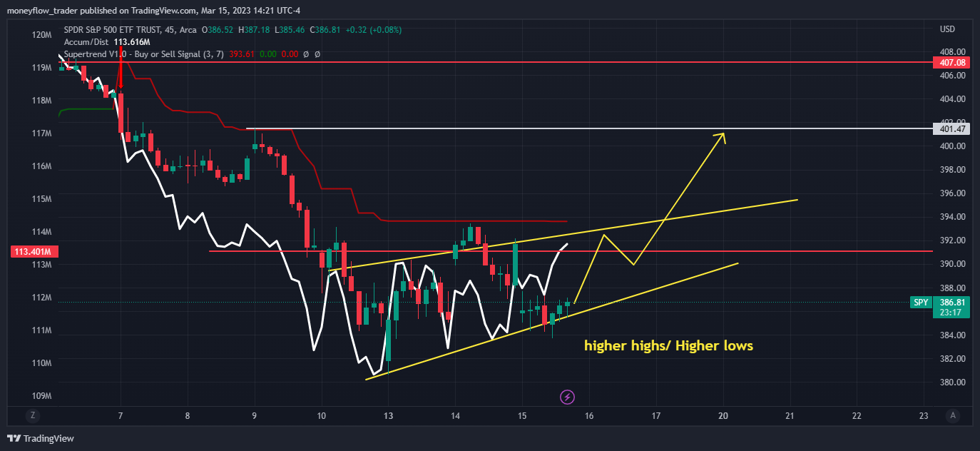Open the USD currency selector
The image size is (980, 451).
click(948, 29)
